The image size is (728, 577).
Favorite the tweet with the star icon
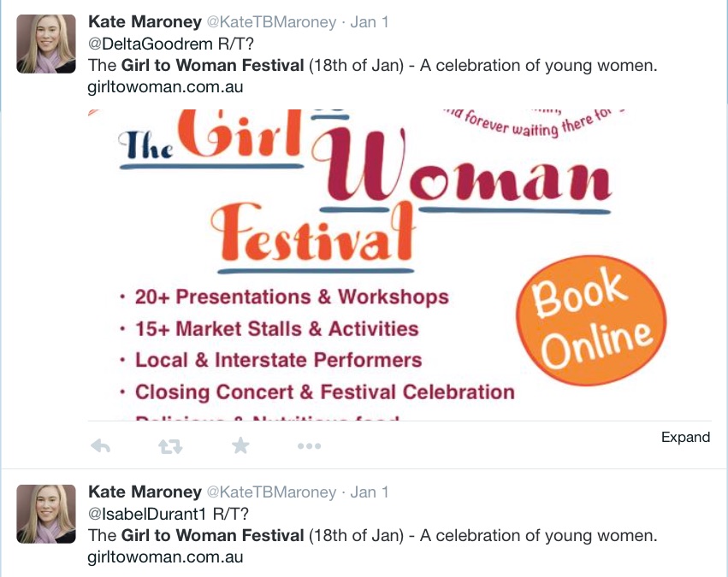[240, 445]
